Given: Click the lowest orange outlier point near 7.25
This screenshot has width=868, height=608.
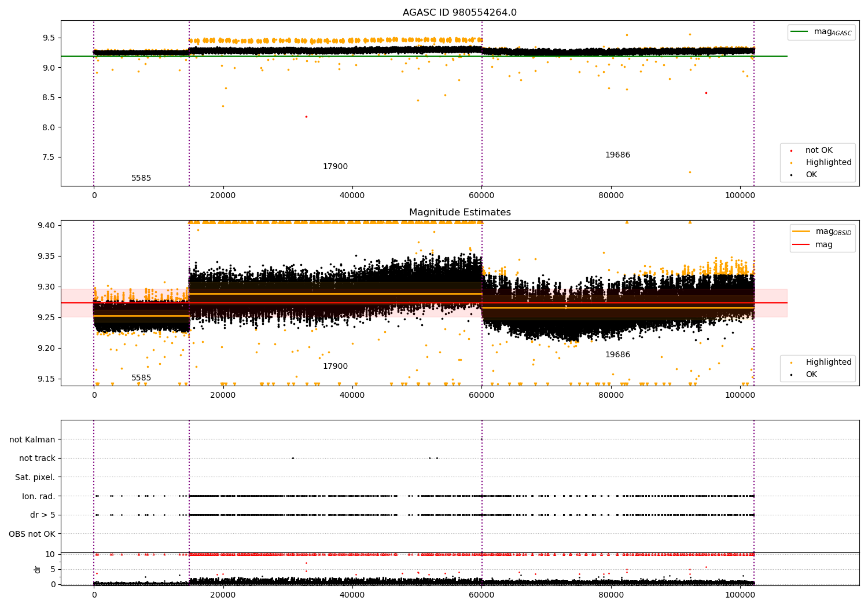Looking at the screenshot, I should [690, 172].
